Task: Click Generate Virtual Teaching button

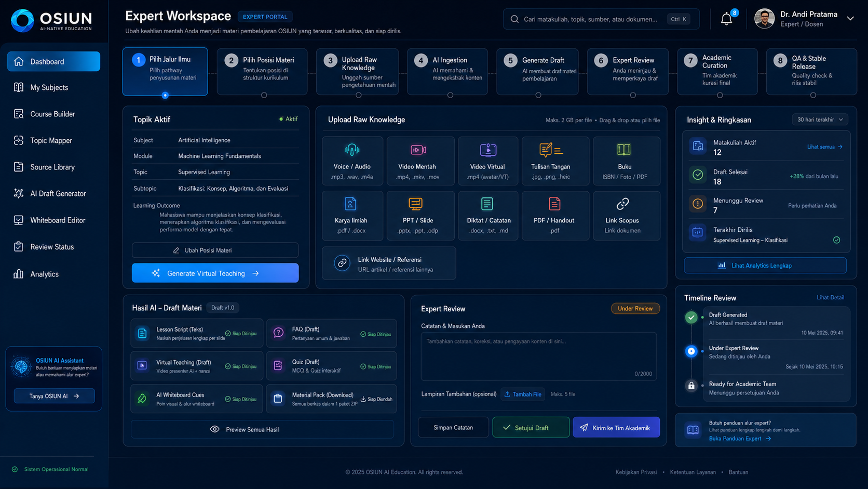Action: point(215,273)
